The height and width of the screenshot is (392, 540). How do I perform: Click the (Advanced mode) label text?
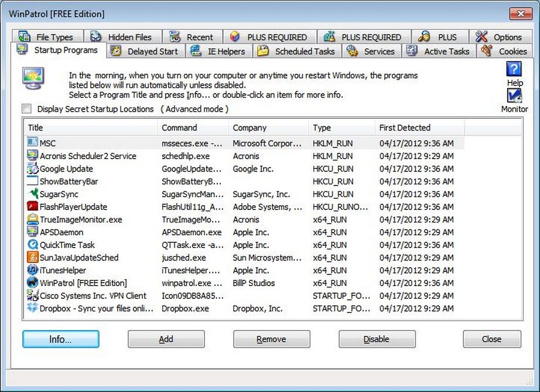tap(194, 109)
